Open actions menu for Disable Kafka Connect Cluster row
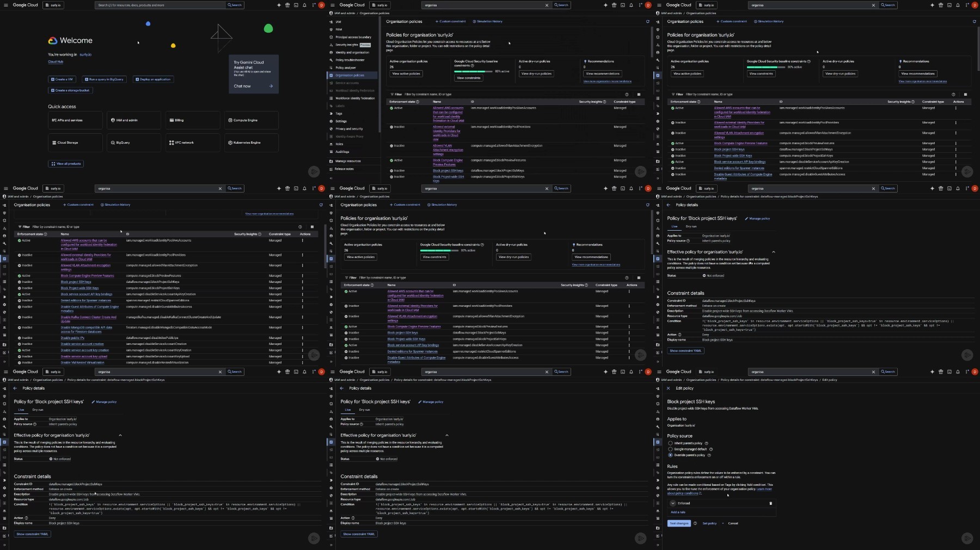Image resolution: width=980 pixels, height=550 pixels. click(303, 317)
